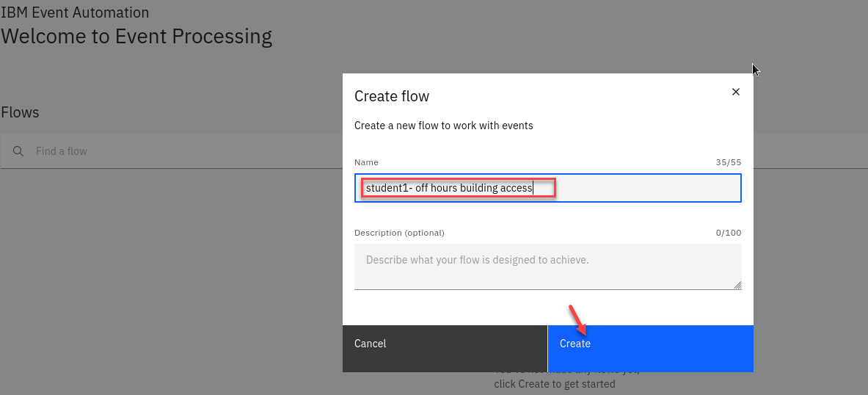Click the Create button
The height and width of the screenshot is (395, 868).
[x=650, y=344]
